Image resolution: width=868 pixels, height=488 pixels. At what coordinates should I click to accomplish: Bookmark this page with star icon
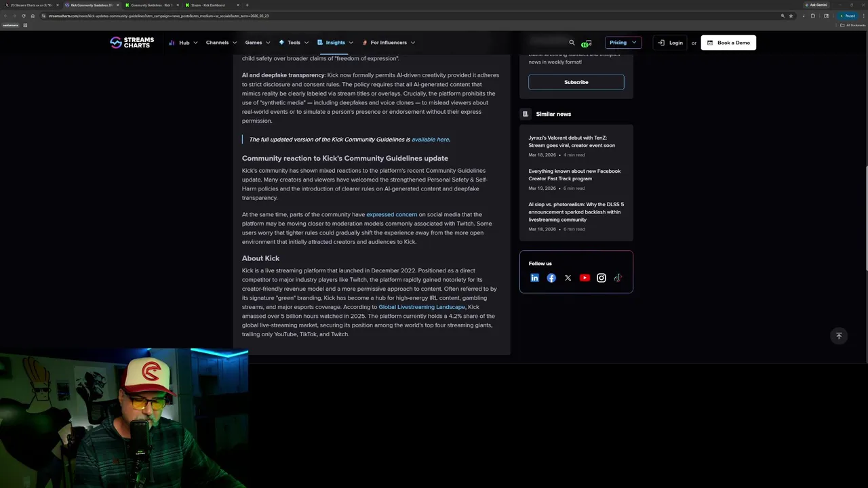(x=791, y=16)
